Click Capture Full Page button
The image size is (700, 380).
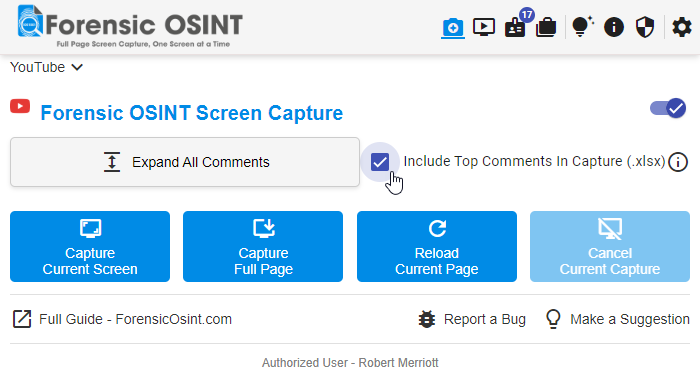tap(263, 246)
